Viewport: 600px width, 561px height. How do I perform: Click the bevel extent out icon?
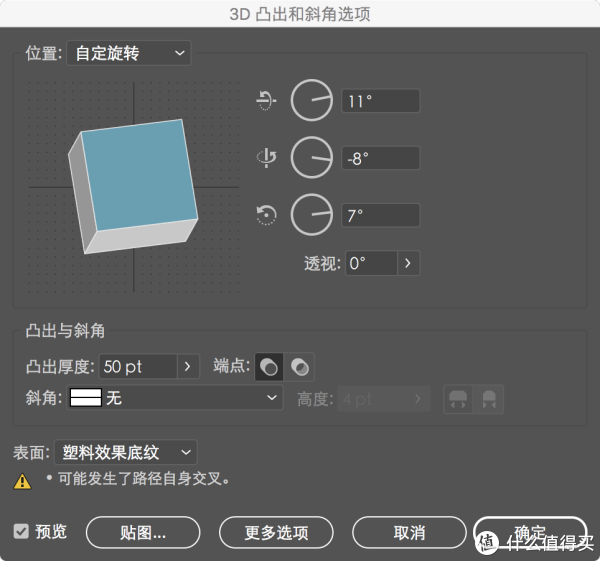(x=458, y=399)
